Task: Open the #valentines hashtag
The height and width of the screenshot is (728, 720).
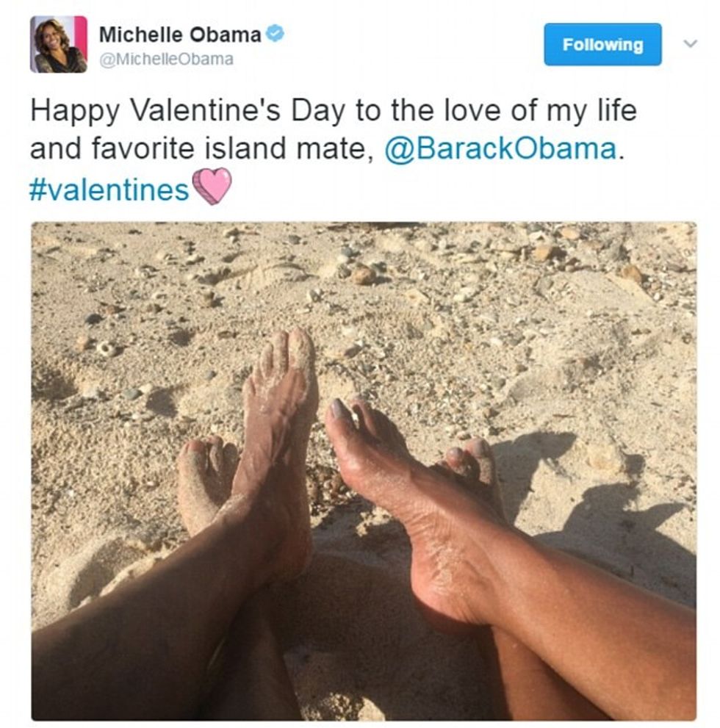Action: point(109,190)
